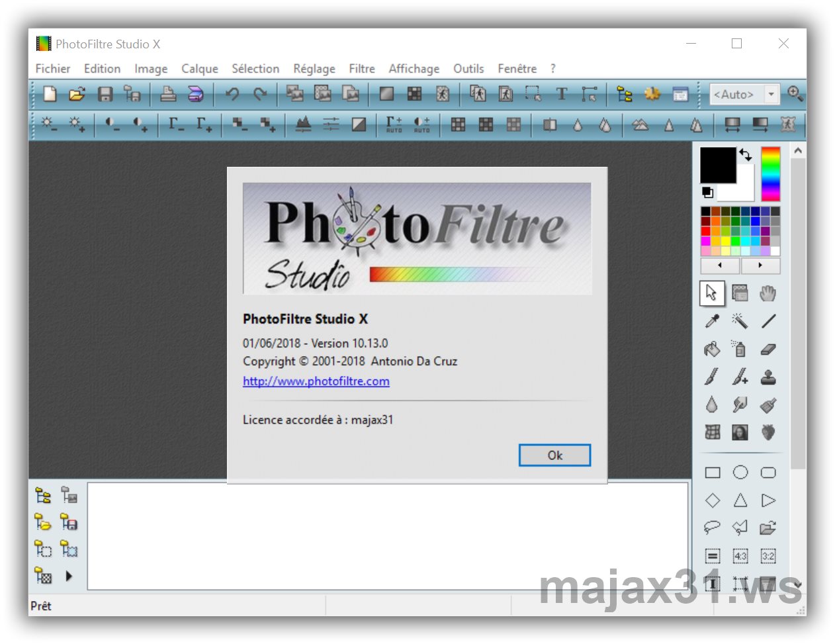This screenshot has height=644, width=835.
Task: Open the Edition menu
Action: click(x=102, y=69)
